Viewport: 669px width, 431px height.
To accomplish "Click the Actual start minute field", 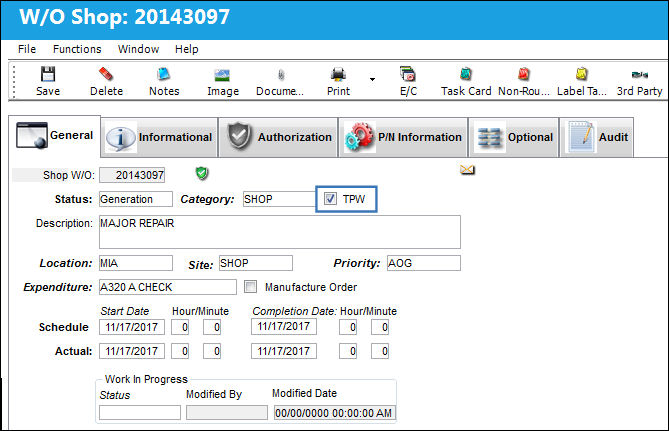I will pos(212,351).
